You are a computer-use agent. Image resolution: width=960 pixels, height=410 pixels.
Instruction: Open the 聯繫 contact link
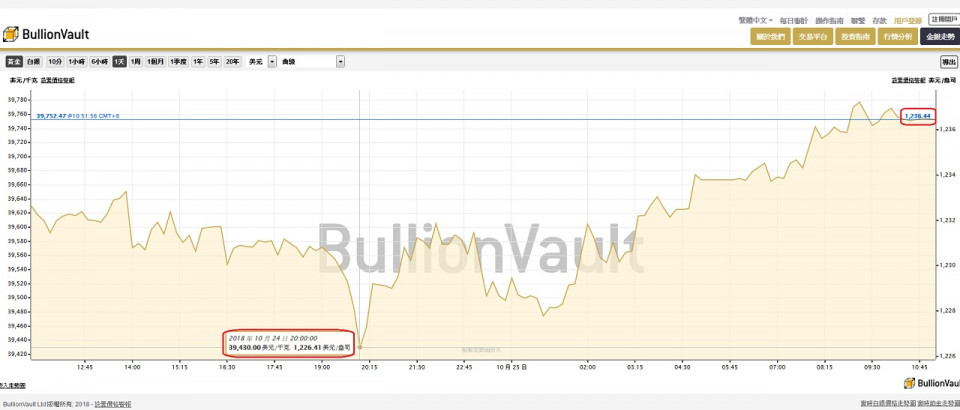pyautogui.click(x=858, y=20)
